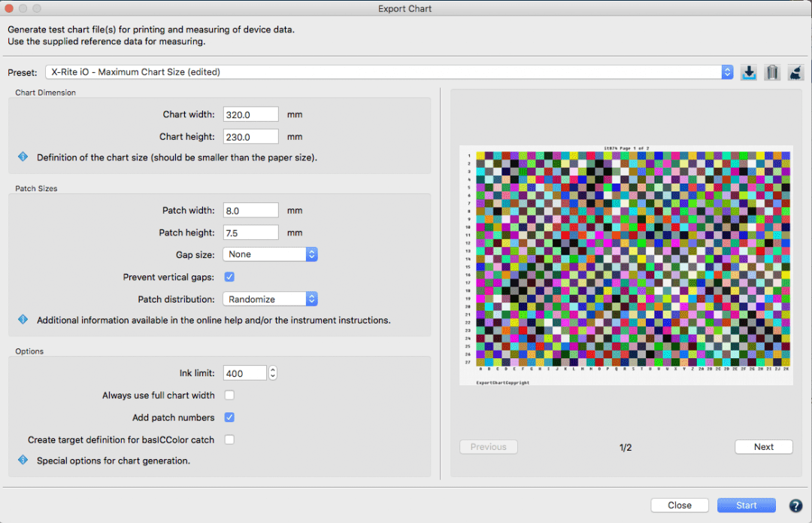Image resolution: width=812 pixels, height=523 pixels.
Task: Change the Patch distribution selection
Action: (311, 299)
